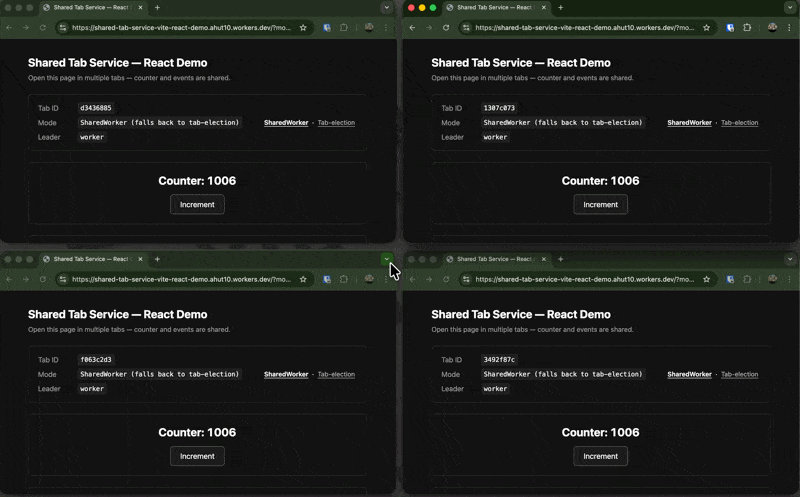Click blue extension icon in top-right window
800x497 pixels.
(730, 28)
